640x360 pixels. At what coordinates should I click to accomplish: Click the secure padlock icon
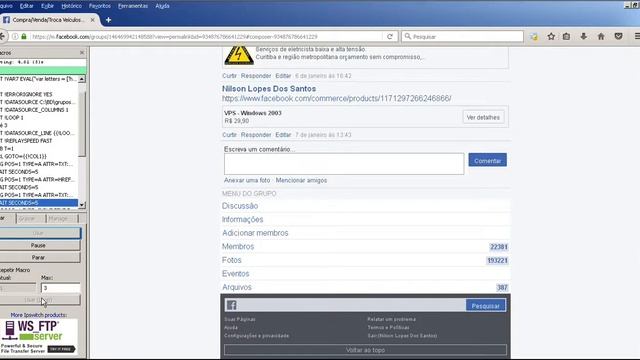click(x=24, y=37)
